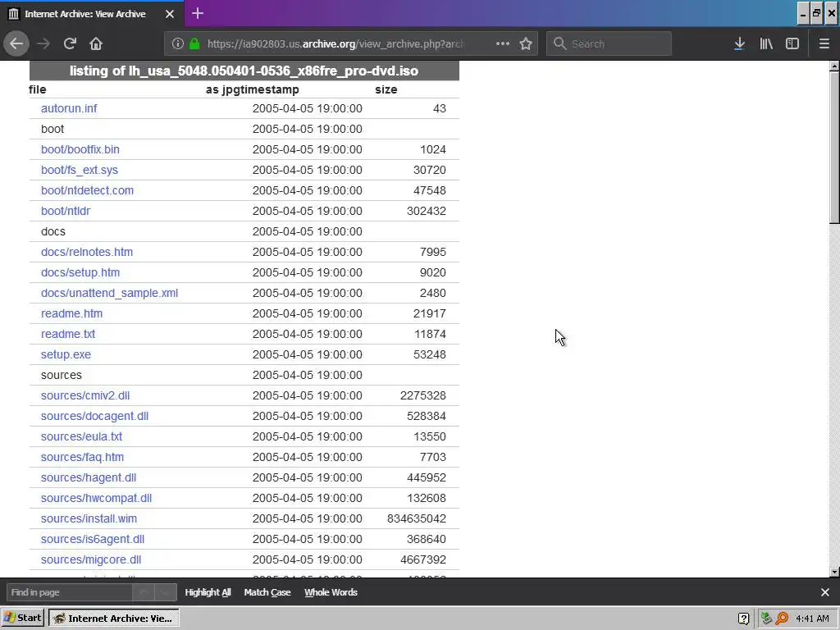Open readme.htm link
The width and height of the screenshot is (840, 630).
71,313
